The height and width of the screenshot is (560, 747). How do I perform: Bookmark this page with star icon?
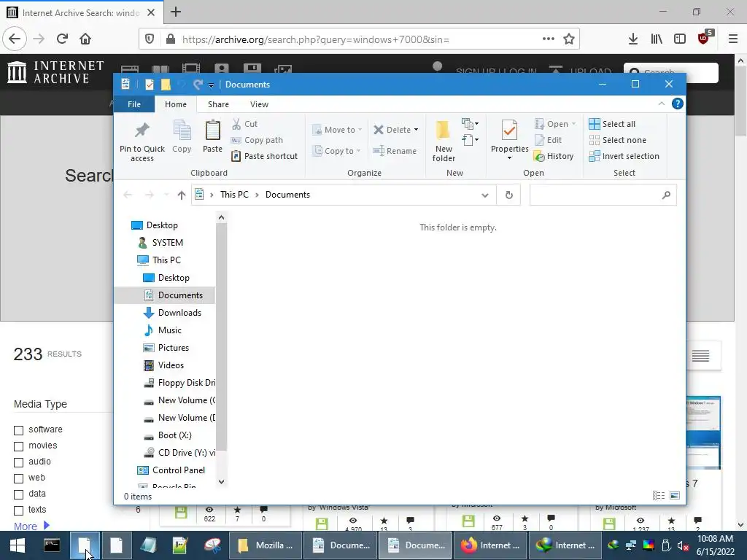tap(569, 39)
